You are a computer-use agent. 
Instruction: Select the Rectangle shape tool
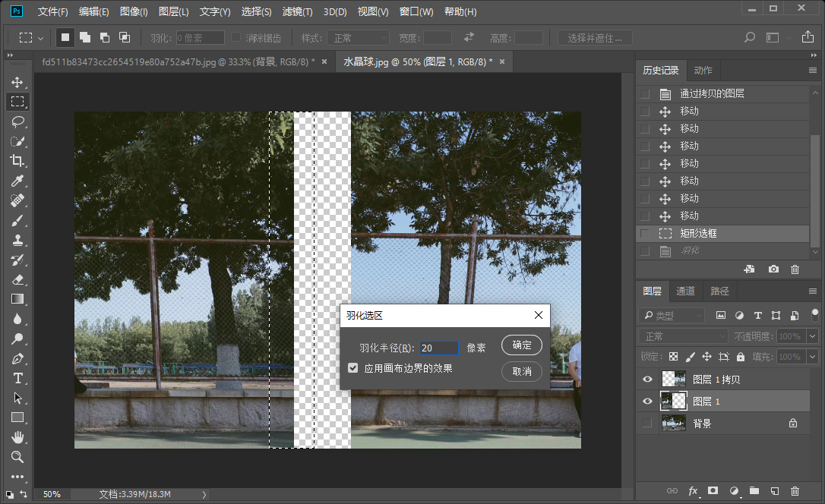pyautogui.click(x=17, y=417)
